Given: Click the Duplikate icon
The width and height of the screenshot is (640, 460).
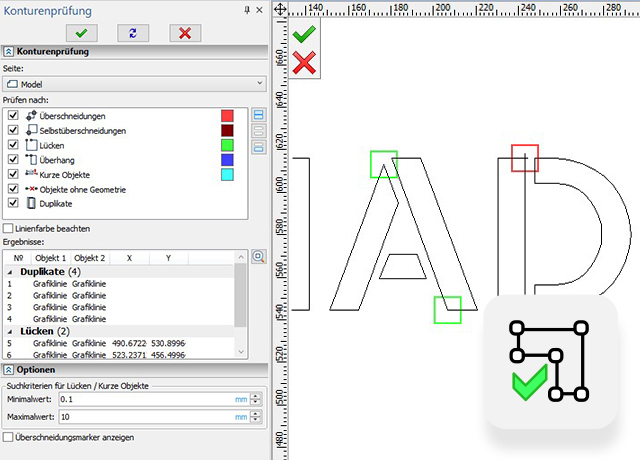Looking at the screenshot, I should [x=31, y=203].
